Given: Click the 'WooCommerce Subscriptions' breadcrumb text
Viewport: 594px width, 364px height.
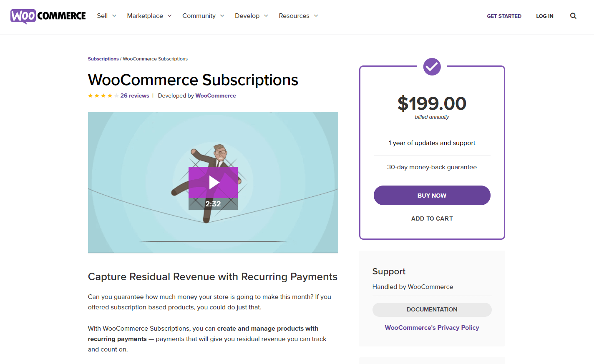Looking at the screenshot, I should click(155, 59).
